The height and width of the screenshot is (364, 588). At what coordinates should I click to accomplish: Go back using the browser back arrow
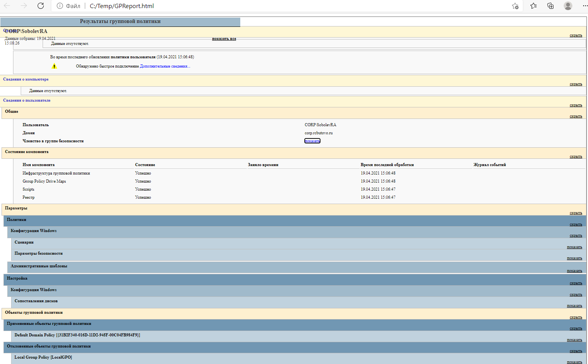pyautogui.click(x=7, y=6)
